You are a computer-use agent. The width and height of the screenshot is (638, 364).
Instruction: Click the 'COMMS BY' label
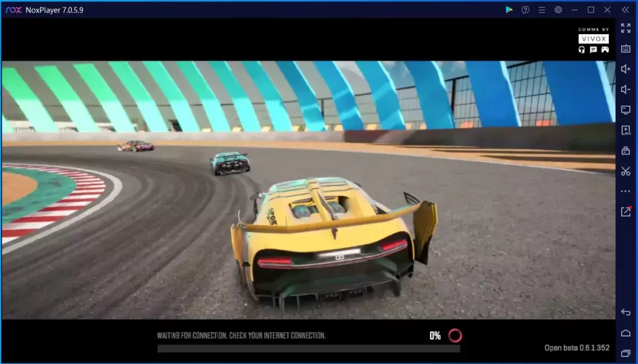click(594, 29)
